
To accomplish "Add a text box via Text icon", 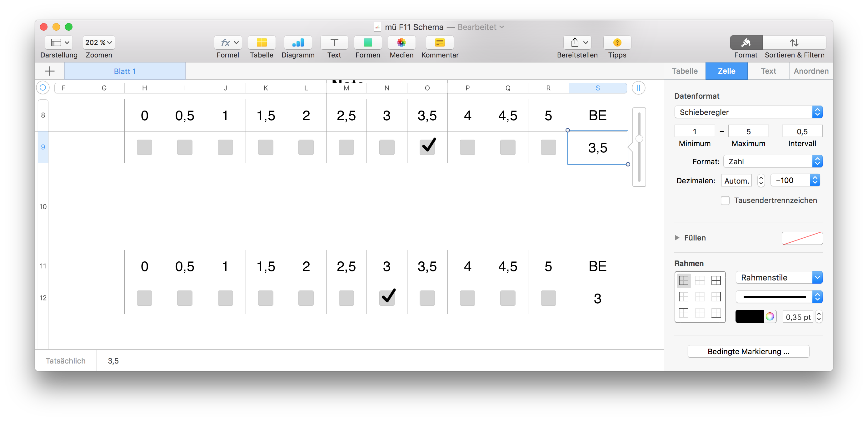I will coord(334,42).
